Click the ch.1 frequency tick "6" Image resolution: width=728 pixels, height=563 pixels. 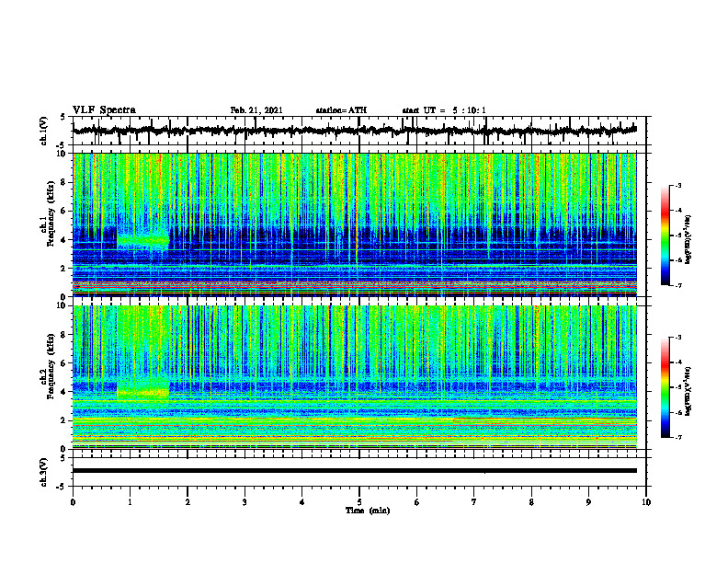click(x=64, y=211)
